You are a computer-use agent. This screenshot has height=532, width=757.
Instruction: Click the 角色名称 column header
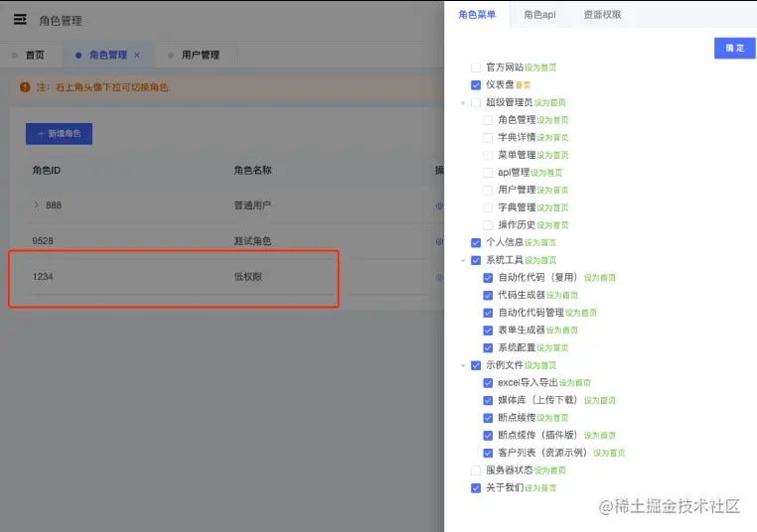tap(252, 171)
